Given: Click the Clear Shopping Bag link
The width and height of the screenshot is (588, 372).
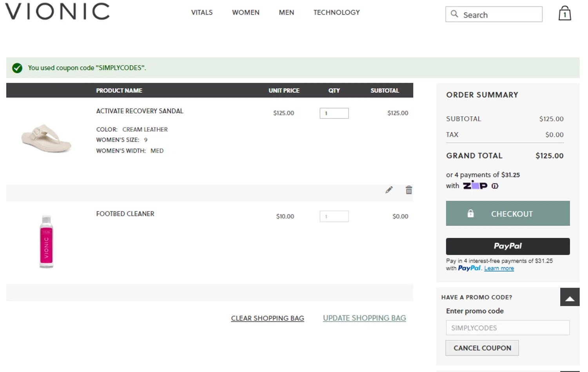Looking at the screenshot, I should click(x=268, y=318).
